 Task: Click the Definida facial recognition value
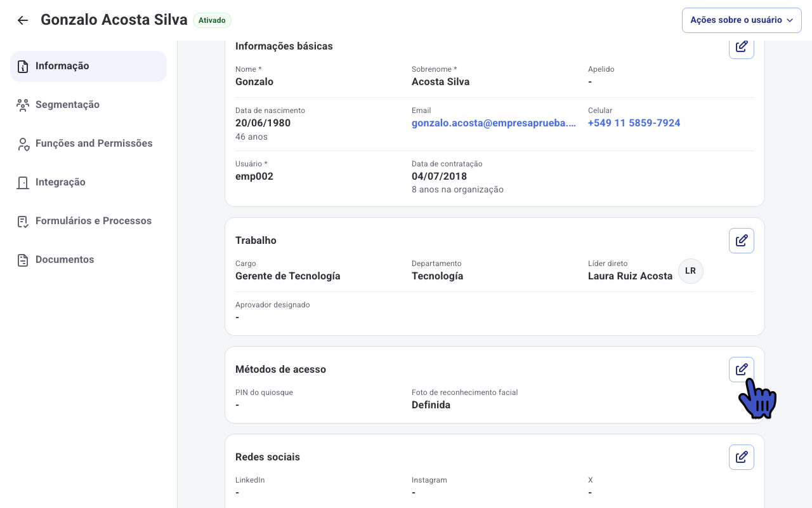[x=431, y=405]
